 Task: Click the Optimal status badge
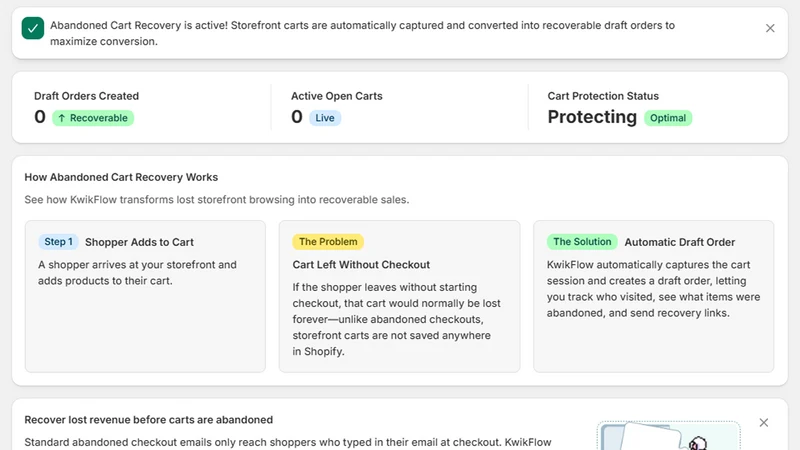668,118
